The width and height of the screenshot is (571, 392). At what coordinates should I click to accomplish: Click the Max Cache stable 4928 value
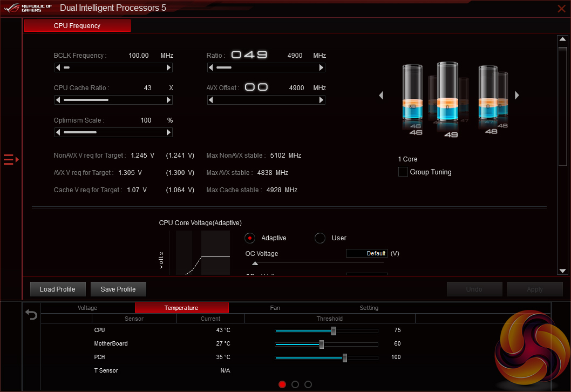(x=282, y=190)
